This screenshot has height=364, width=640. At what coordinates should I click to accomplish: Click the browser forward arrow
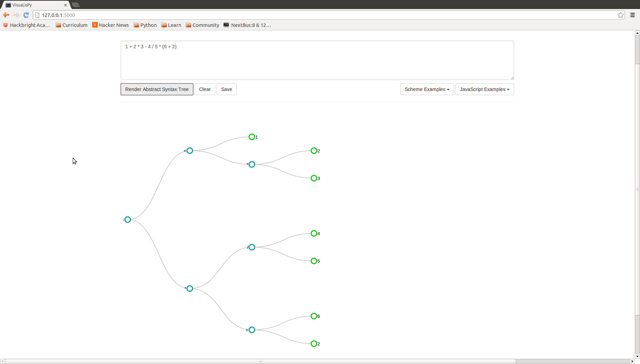16,15
